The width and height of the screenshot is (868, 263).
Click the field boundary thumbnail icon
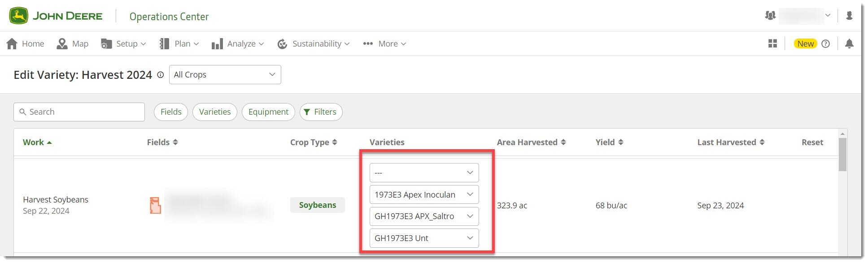[155, 205]
